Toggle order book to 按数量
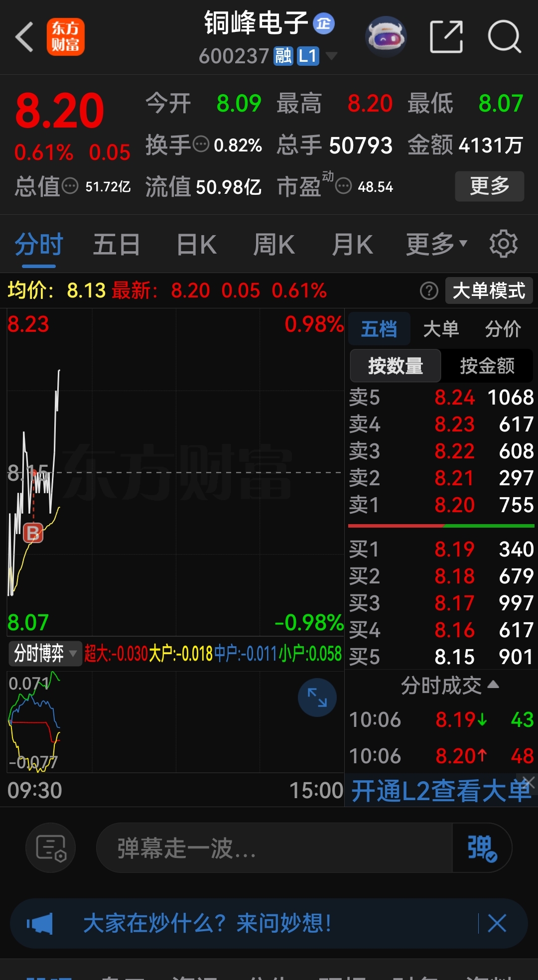 [396, 366]
